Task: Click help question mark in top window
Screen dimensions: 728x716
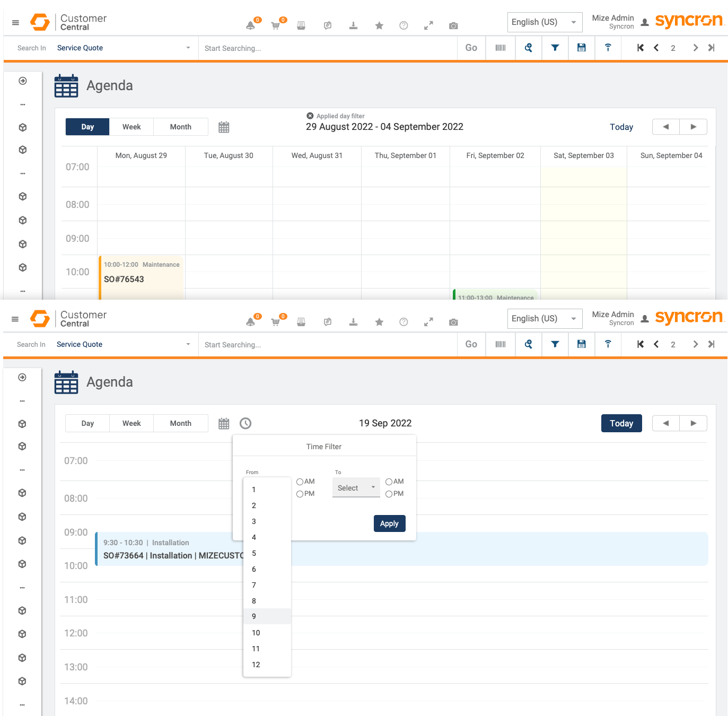Action: 404,25
